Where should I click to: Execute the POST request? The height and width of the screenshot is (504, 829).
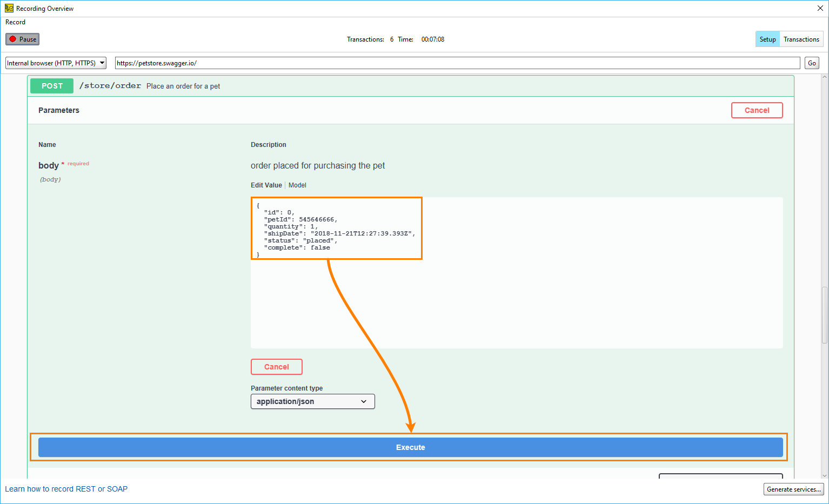pos(410,447)
